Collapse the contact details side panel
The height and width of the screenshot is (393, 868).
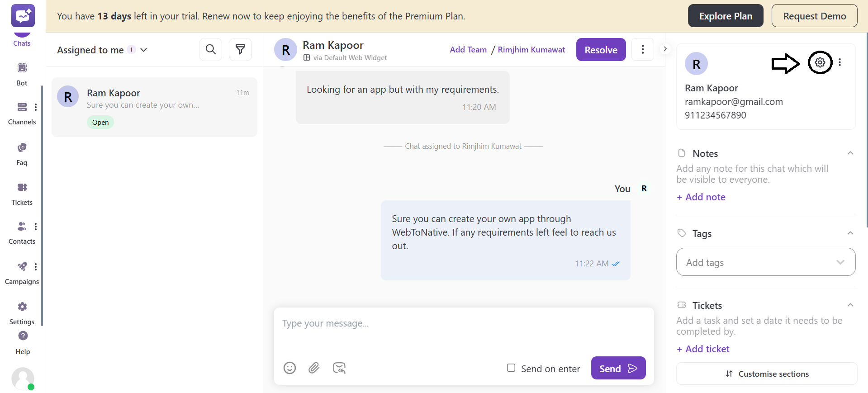pyautogui.click(x=665, y=49)
